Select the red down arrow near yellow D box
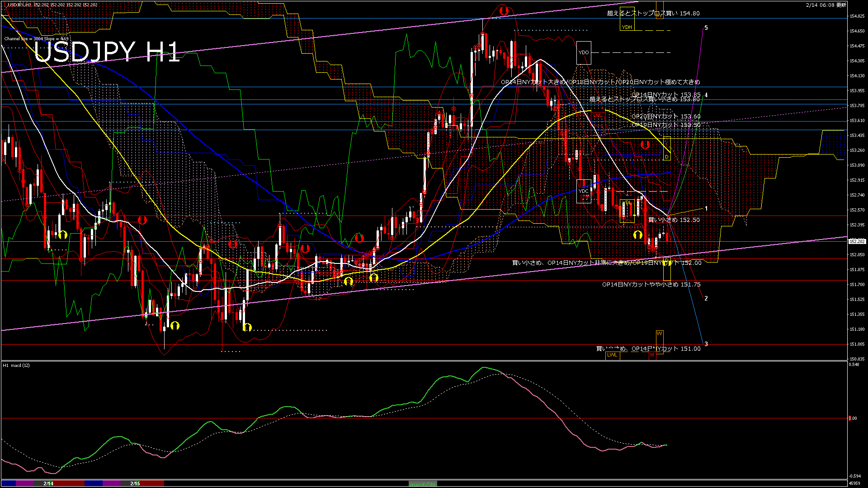Screen dimensions: 868x488 [x=645, y=145]
